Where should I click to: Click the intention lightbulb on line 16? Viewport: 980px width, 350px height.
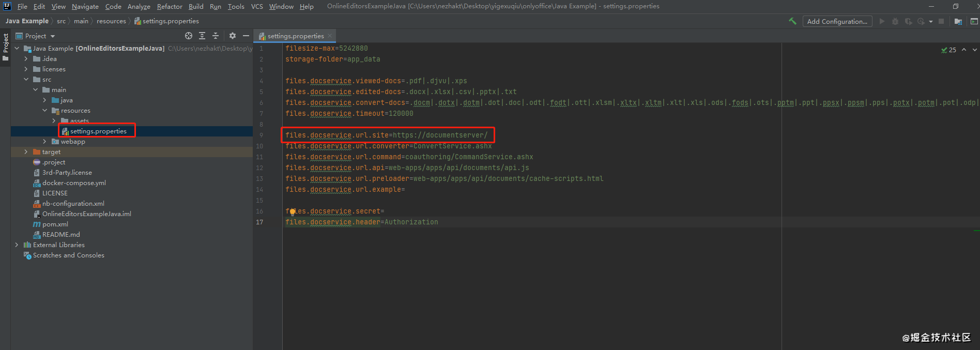click(293, 211)
